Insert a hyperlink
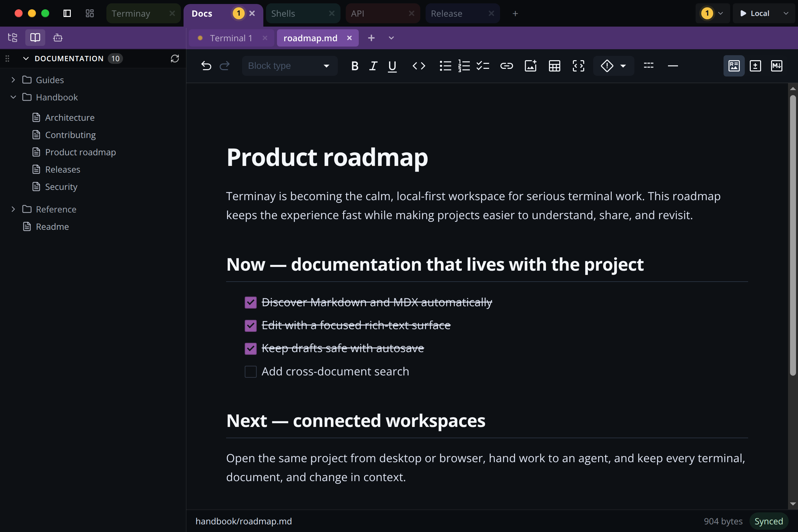Viewport: 798px width, 532px height. click(506, 66)
